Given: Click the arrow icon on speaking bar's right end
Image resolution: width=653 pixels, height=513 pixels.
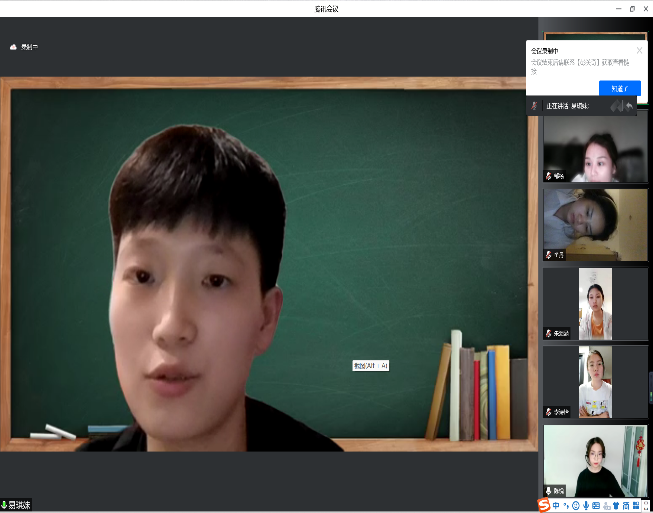Looking at the screenshot, I should 630,105.
